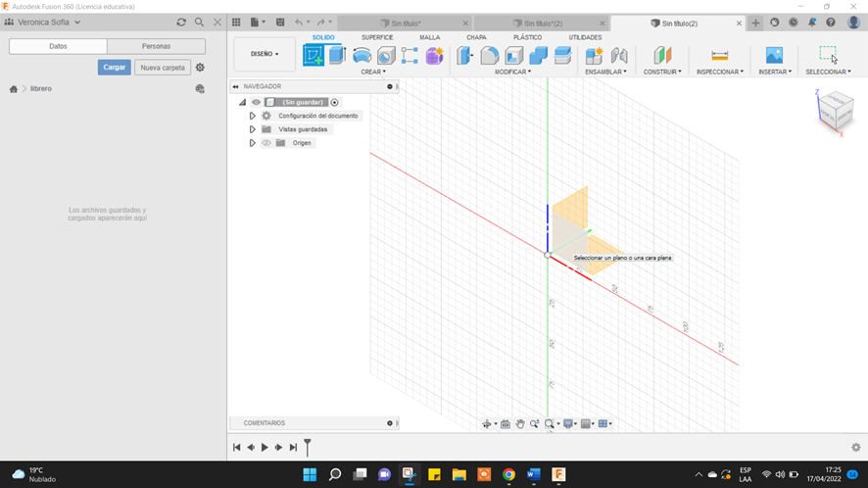
Task: Select the Combine tool
Action: pyautogui.click(x=538, y=56)
